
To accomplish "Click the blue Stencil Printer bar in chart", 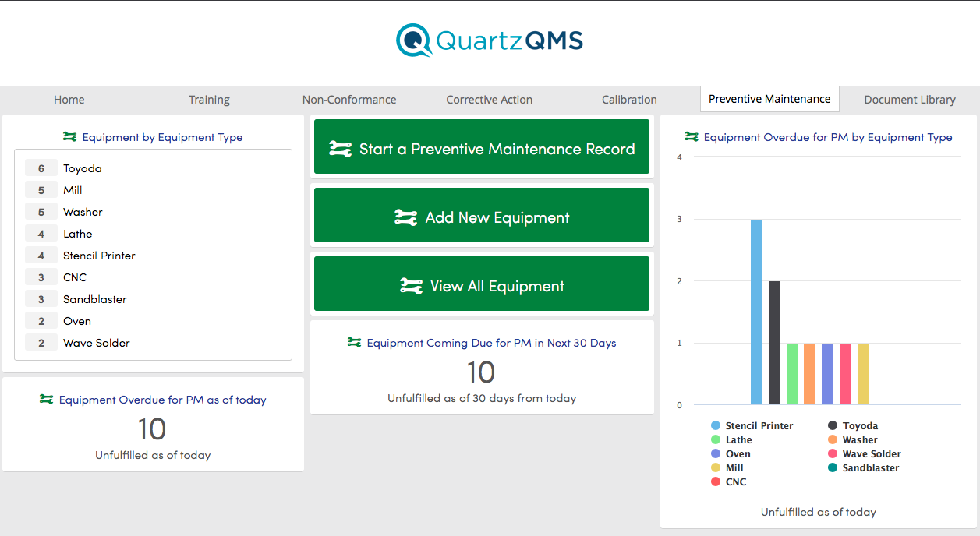I will (756, 312).
